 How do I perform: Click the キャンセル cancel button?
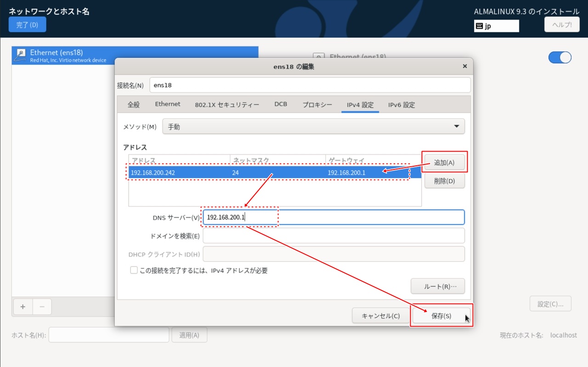(380, 316)
